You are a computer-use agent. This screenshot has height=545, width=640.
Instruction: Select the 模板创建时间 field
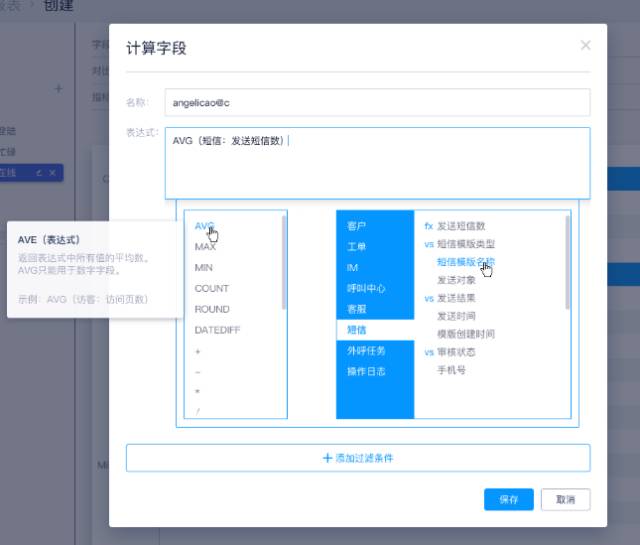point(466,334)
